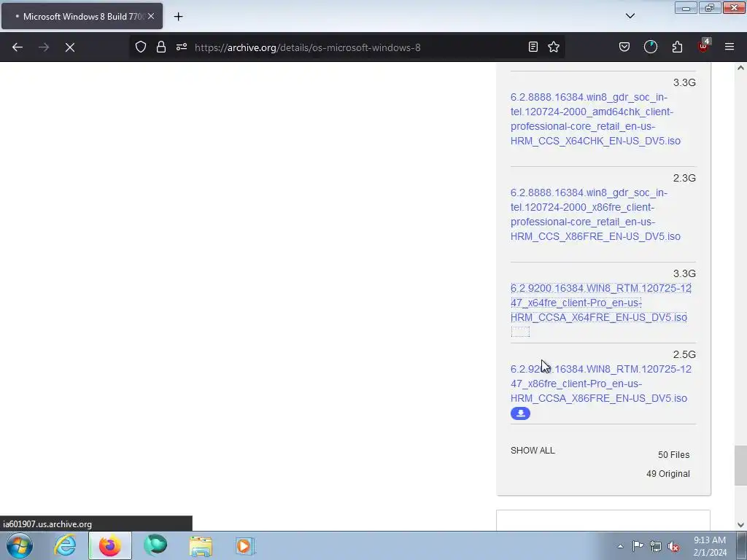747x560 pixels.
Task: Stop loading the page
Action: [69, 47]
